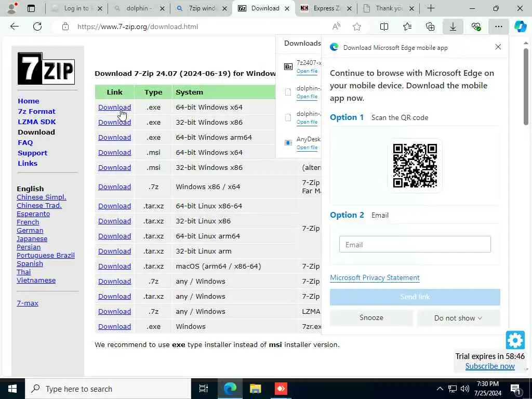Screen dimensions: 532x399
Task: Open the Copilot sidebar icon
Action: [520, 26]
